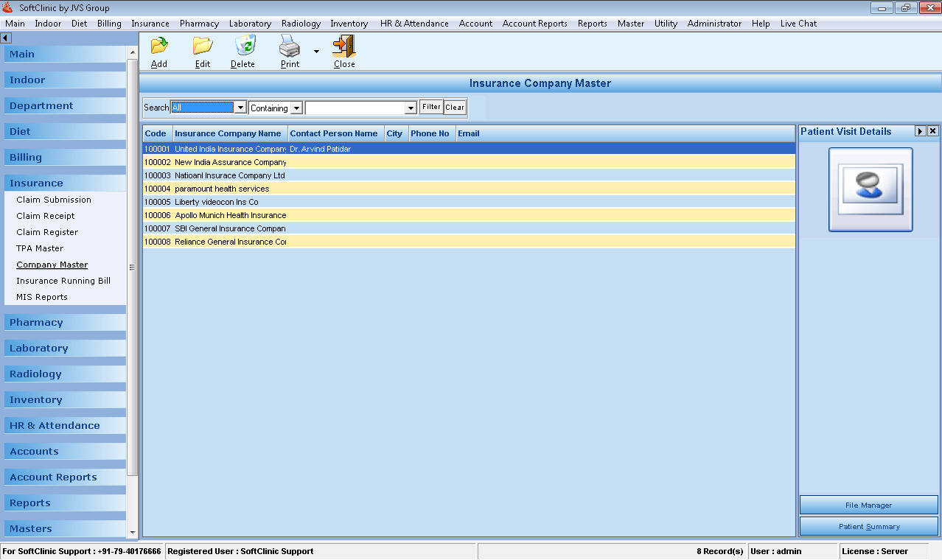942x560 pixels.
Task: Select Claim Submission in Insurance sidebar
Action: click(54, 200)
